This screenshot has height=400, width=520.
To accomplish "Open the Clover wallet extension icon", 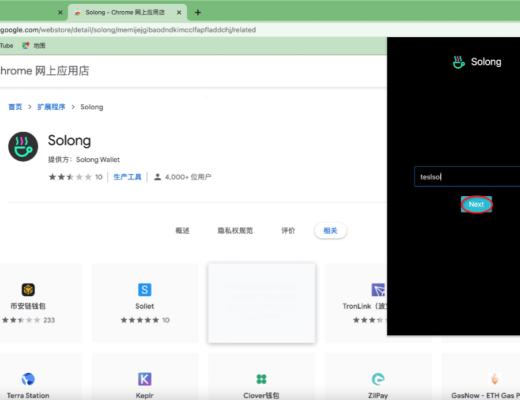I will [x=261, y=379].
